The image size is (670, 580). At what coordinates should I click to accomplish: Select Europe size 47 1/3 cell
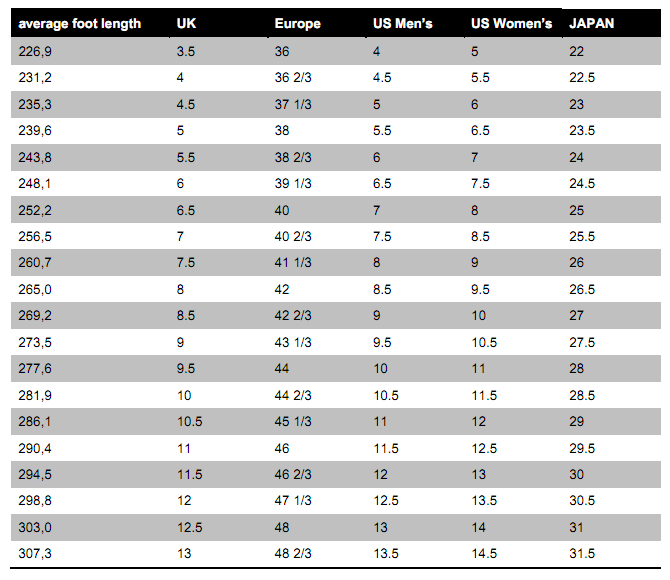click(x=293, y=500)
